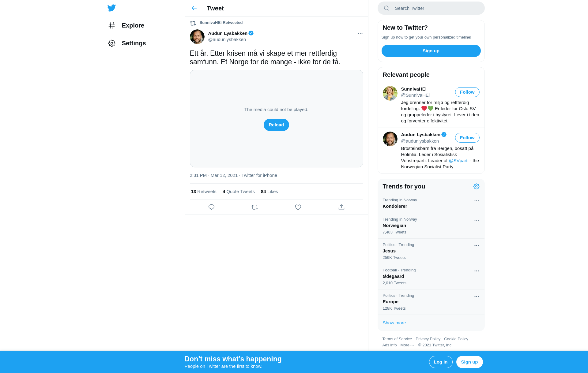Click the Twitter bird logo
The height and width of the screenshot is (373, 588).
coord(111,8)
